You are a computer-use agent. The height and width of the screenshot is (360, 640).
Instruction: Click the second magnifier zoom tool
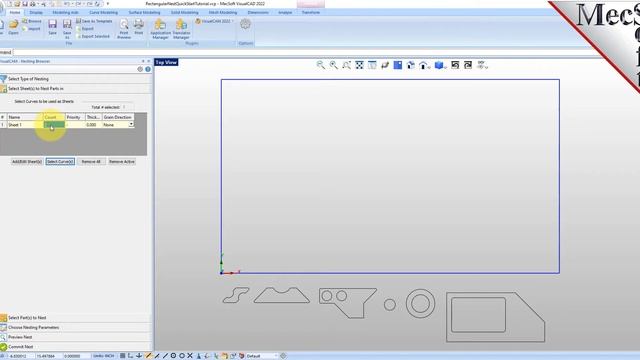pos(333,65)
